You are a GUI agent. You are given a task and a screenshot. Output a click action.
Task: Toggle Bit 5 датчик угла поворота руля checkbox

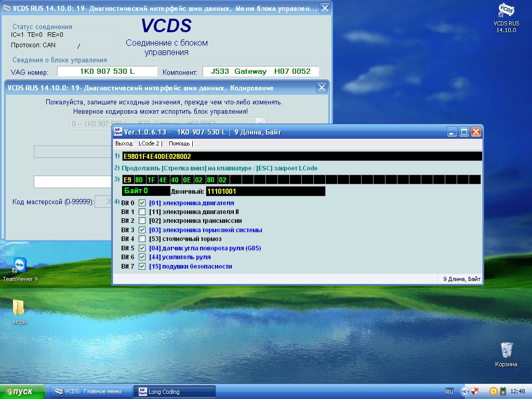tap(142, 248)
